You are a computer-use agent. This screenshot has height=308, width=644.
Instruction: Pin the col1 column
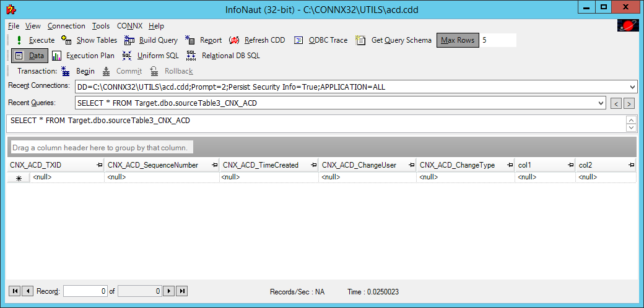(570, 165)
